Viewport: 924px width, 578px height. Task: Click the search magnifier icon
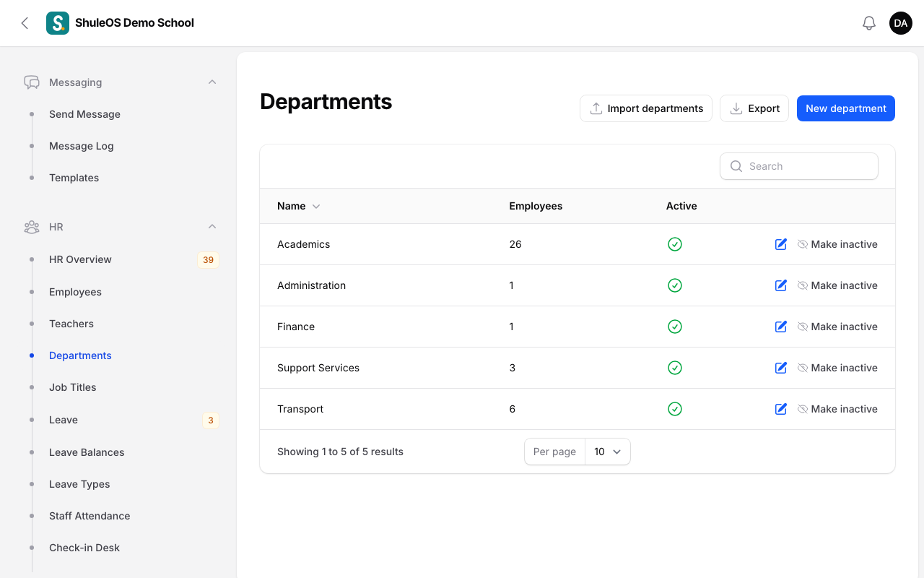(736, 166)
